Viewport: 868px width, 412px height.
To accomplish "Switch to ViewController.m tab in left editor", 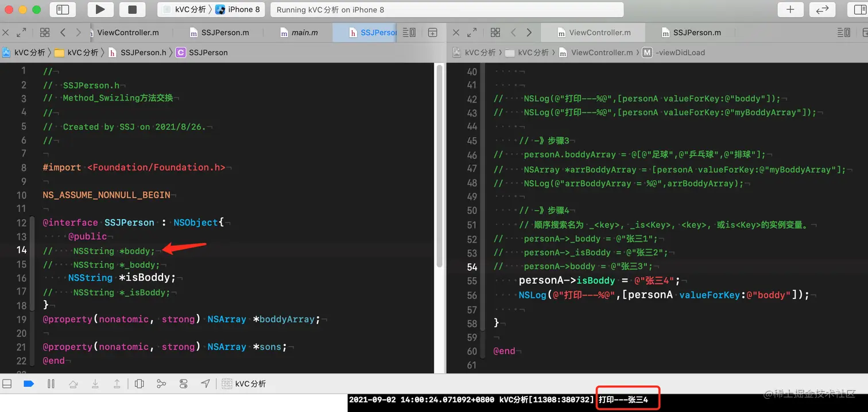I will point(127,33).
